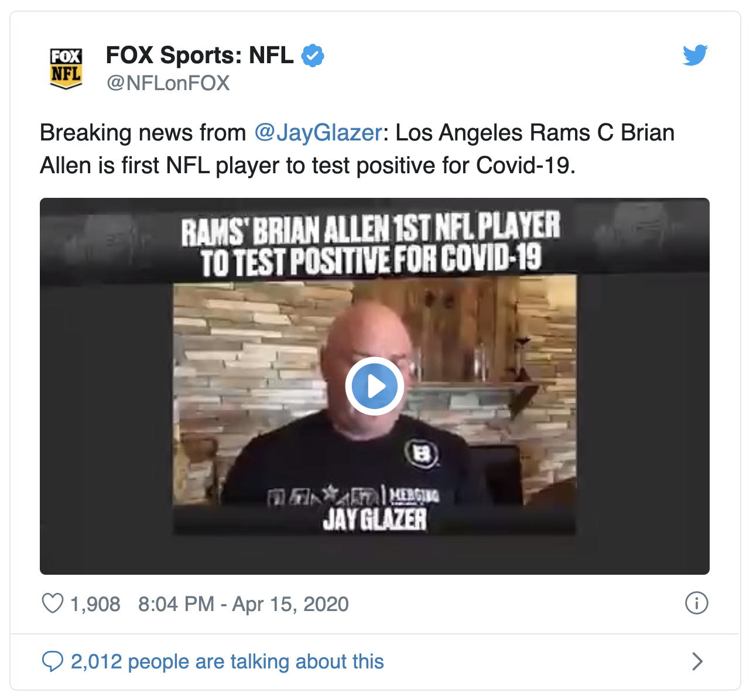Click the 8:04 PM - Apr 15, 2020 timestamp
The image size is (753, 700).
tap(244, 603)
